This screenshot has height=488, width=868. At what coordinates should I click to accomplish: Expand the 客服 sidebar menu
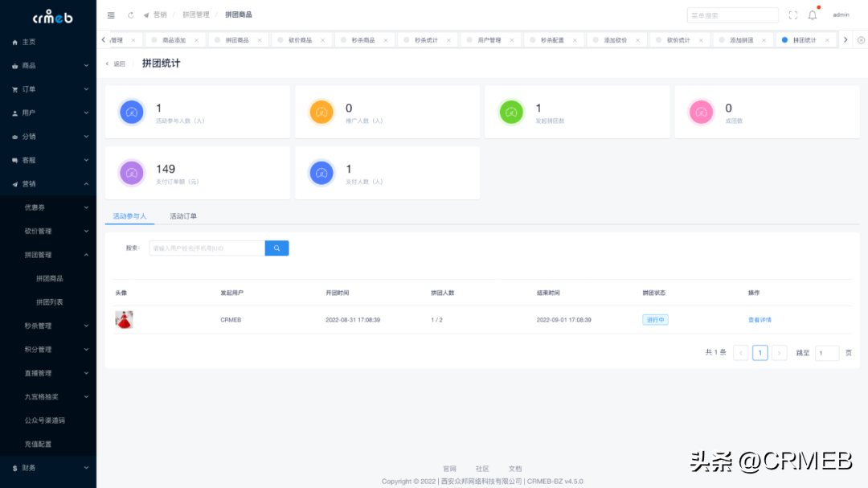[48, 160]
